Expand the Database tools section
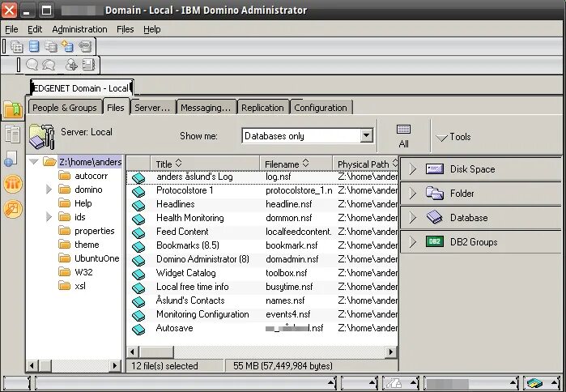 [413, 218]
